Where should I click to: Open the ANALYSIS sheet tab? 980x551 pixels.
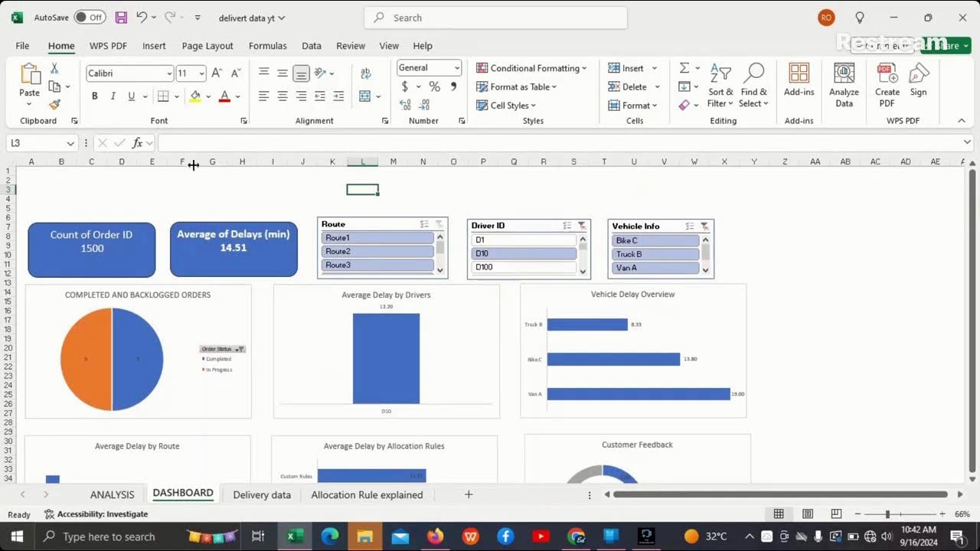pos(112,494)
